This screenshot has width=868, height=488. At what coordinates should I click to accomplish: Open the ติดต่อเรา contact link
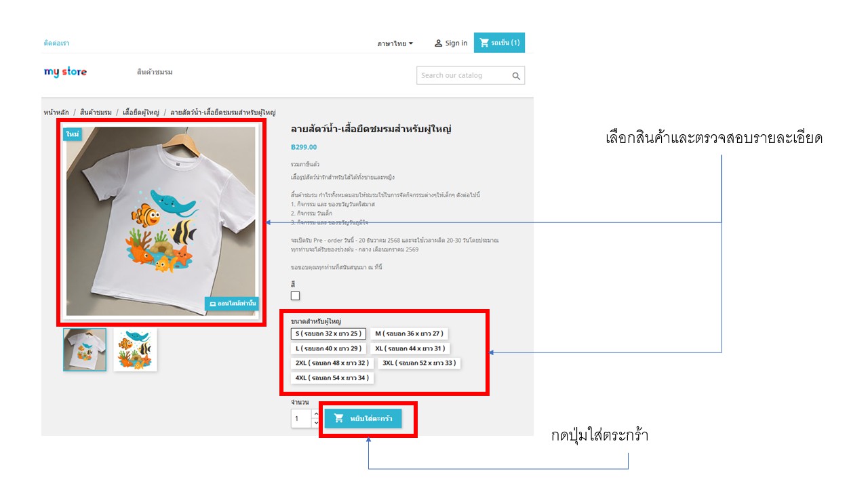pyautogui.click(x=56, y=43)
